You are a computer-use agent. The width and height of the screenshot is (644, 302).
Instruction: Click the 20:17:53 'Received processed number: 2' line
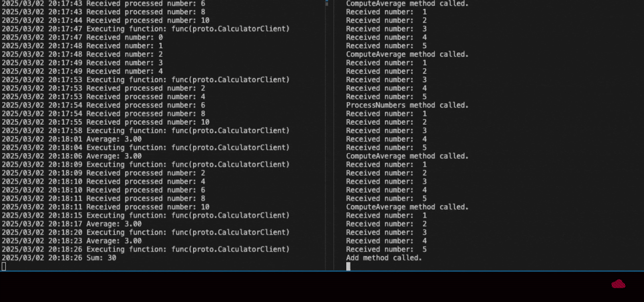(103, 88)
